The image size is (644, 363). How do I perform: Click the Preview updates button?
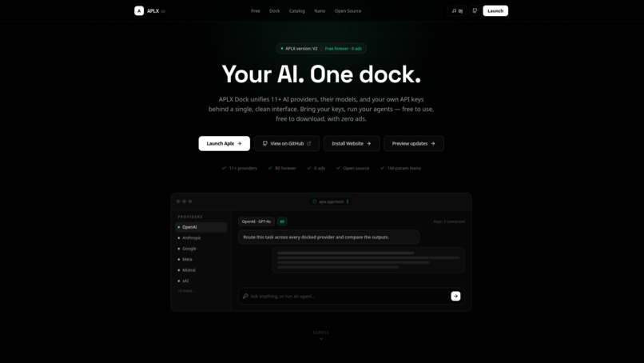point(414,143)
